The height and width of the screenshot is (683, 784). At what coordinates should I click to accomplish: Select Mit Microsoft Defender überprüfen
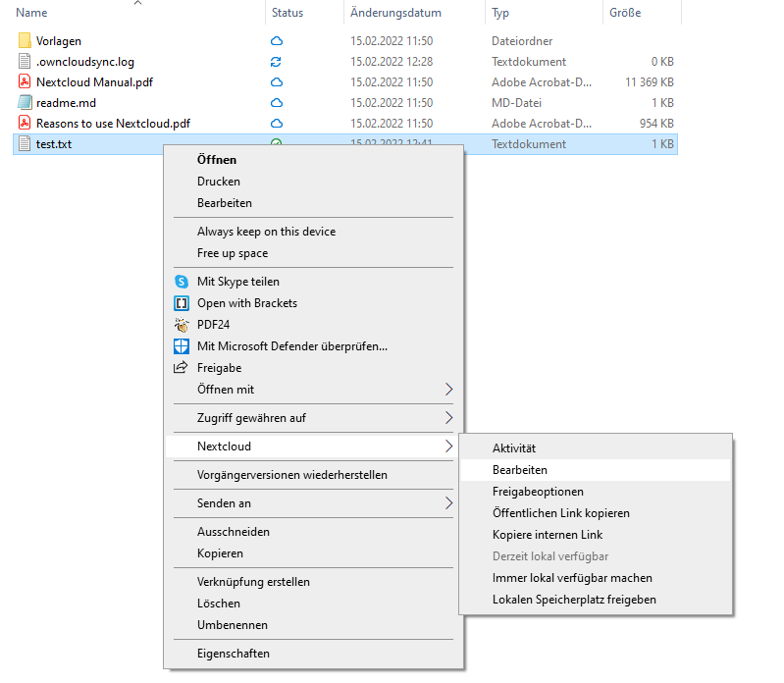pos(313,346)
